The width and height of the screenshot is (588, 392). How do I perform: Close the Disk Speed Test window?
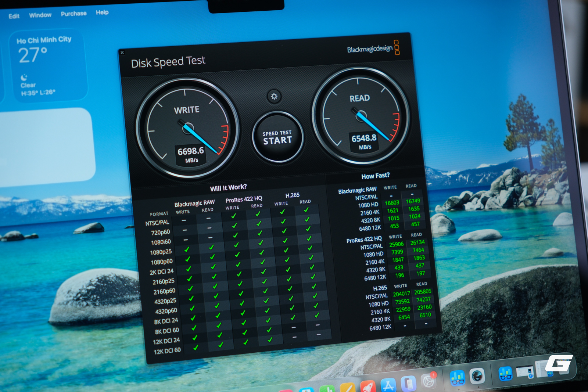click(x=122, y=53)
